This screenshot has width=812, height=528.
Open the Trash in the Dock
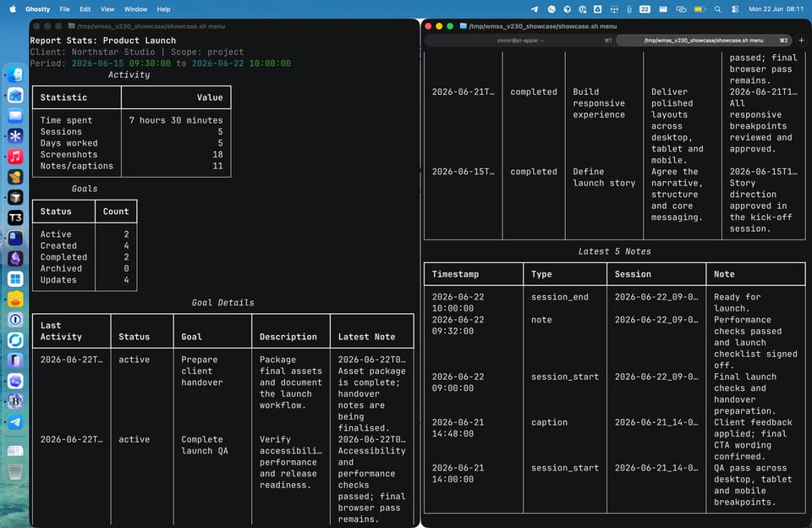coord(15,471)
